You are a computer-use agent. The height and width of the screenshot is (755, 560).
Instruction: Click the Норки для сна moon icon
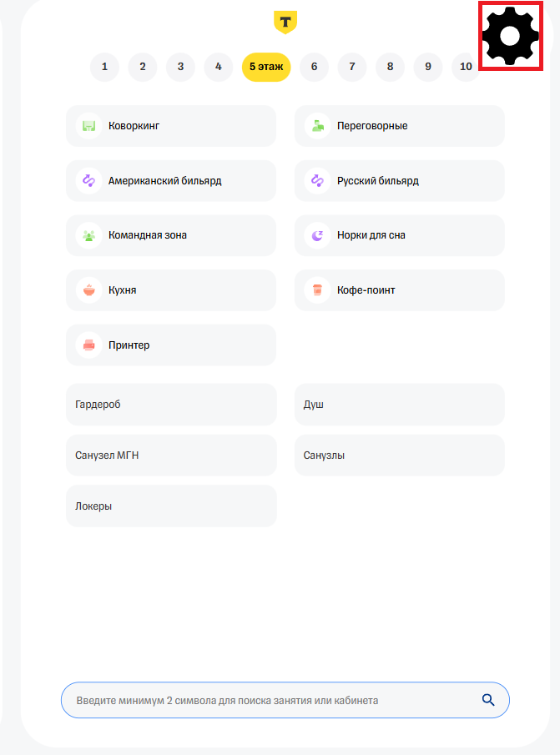click(x=316, y=235)
